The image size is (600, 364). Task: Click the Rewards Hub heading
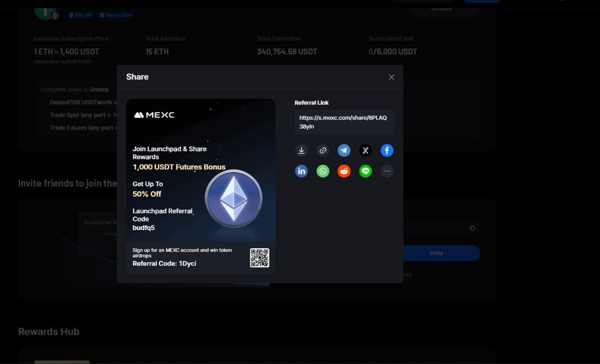(48, 332)
